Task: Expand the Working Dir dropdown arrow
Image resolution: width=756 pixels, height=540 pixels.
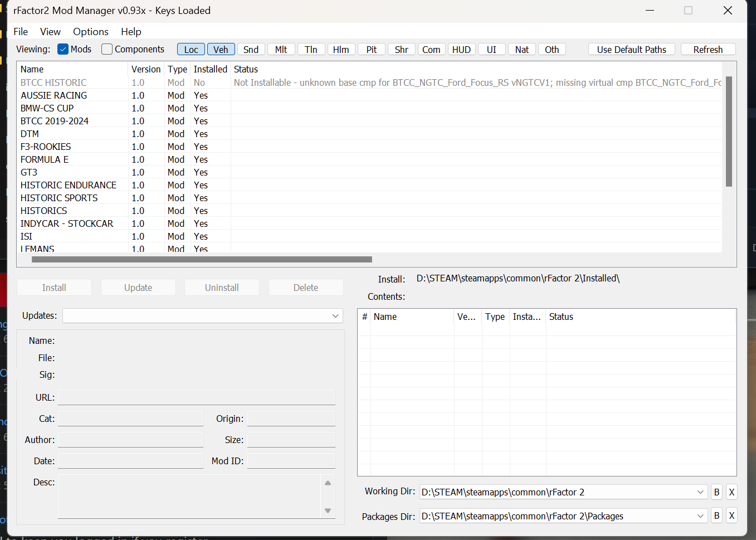Action: click(700, 492)
